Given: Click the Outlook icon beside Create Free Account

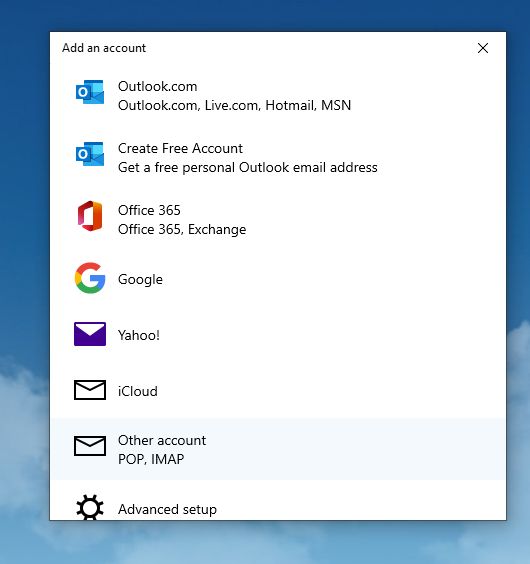Looking at the screenshot, I should (x=90, y=154).
